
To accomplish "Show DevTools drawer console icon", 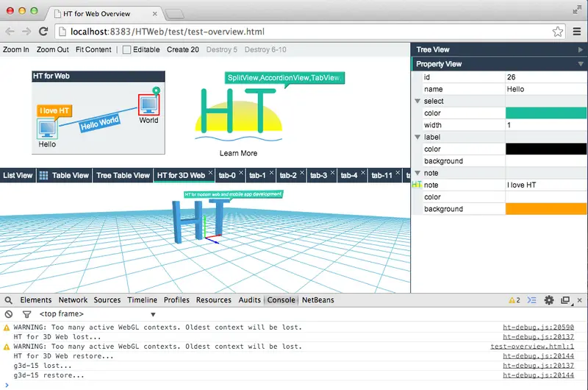I will (531, 300).
